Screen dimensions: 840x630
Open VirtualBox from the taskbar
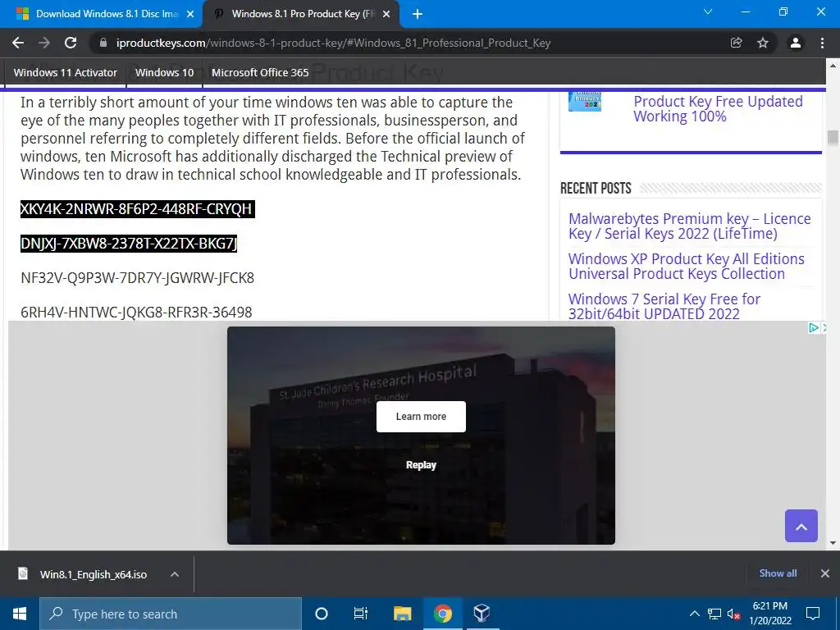pyautogui.click(x=482, y=614)
